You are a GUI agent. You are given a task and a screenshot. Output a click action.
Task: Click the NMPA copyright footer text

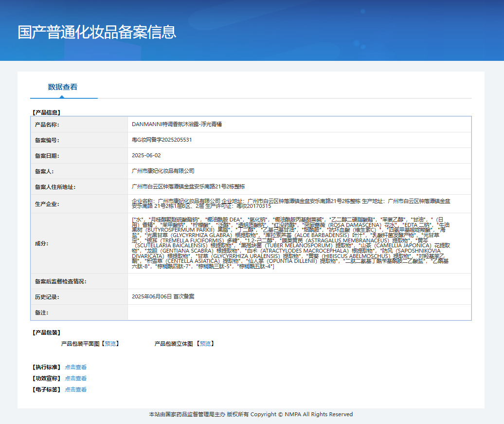pyautogui.click(x=251, y=414)
